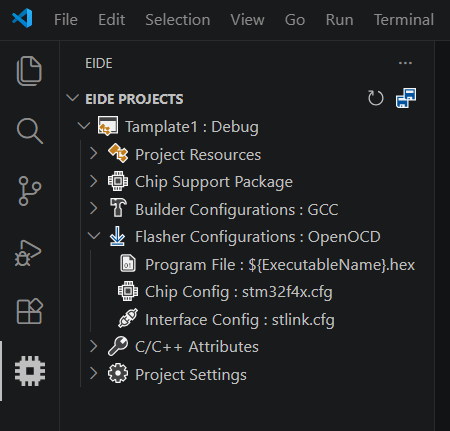This screenshot has height=431, width=450.
Task: Open the Run and Debug view icon
Action: (28, 253)
